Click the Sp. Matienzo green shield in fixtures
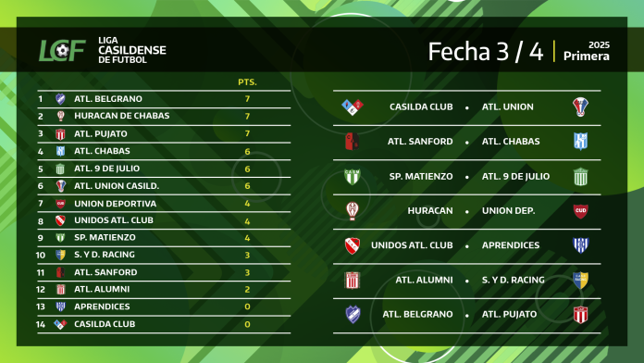The height and width of the screenshot is (363, 644). [x=352, y=176]
